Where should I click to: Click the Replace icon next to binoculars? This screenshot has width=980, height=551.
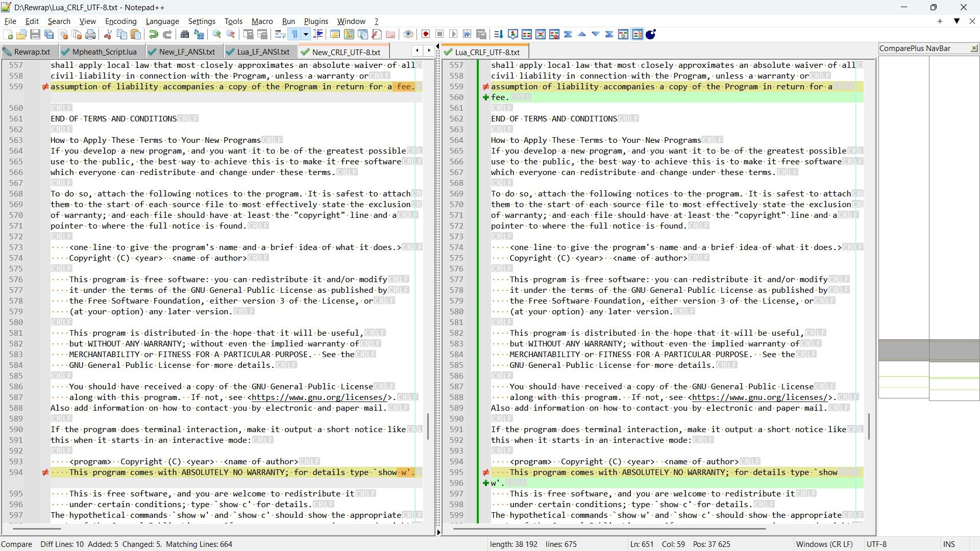point(199,34)
